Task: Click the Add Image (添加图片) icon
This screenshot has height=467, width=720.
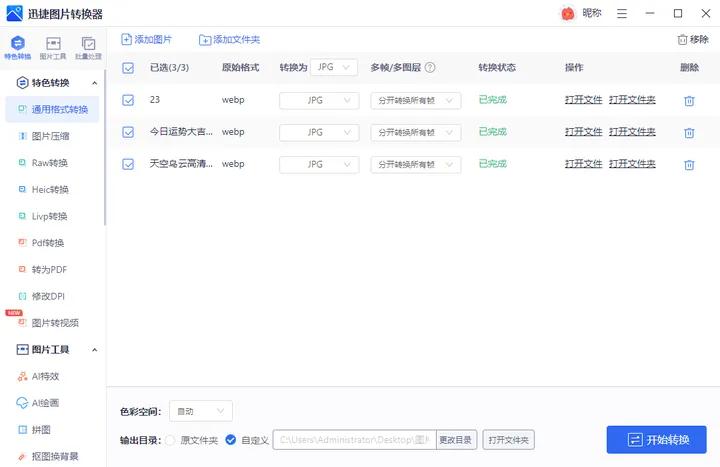Action: pyautogui.click(x=126, y=39)
